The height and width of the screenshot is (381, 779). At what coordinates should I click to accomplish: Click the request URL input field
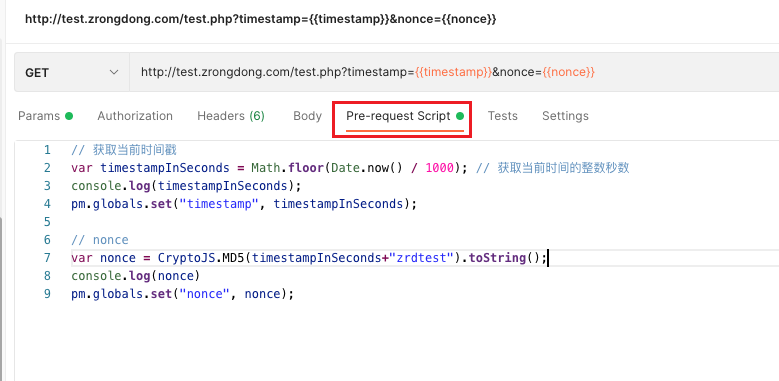coord(454,73)
